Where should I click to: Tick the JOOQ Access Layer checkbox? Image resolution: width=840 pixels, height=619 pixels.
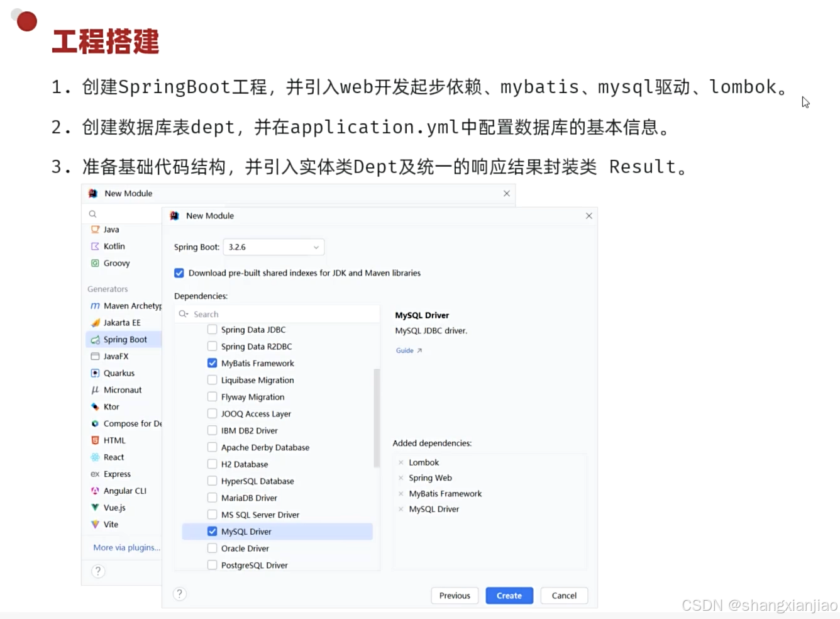pyautogui.click(x=213, y=414)
